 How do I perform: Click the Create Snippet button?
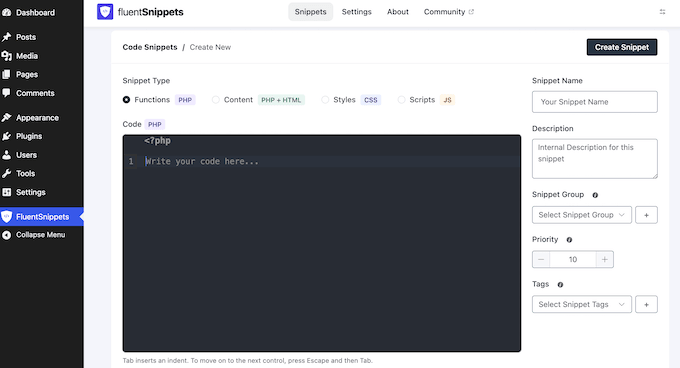(622, 47)
